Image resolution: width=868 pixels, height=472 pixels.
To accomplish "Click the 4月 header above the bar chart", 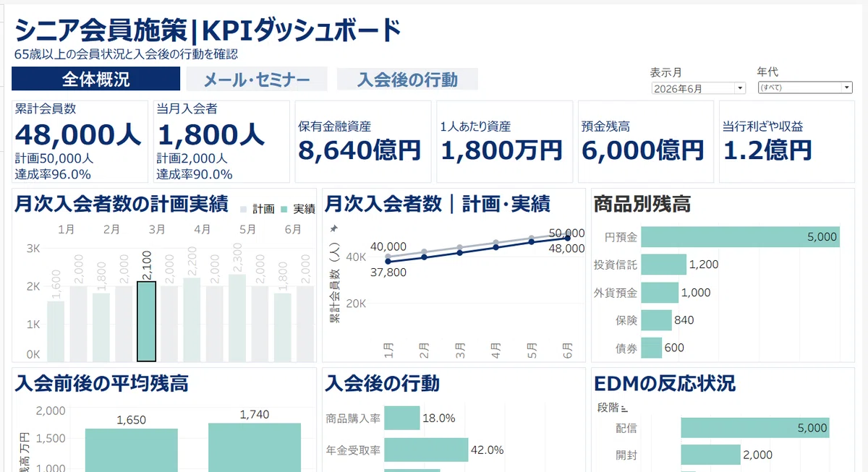I will 203,229.
